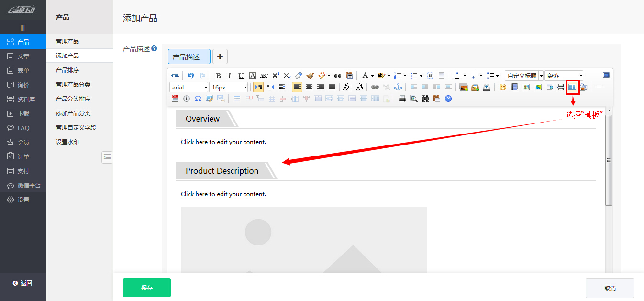
Task: Toggle bold formatting
Action: coord(218,76)
